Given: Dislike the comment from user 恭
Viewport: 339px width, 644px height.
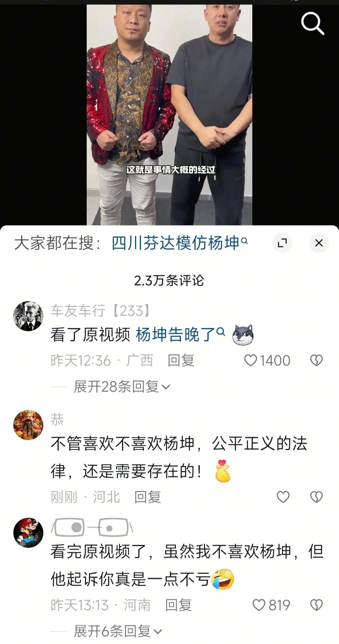Looking at the screenshot, I should [x=316, y=497].
